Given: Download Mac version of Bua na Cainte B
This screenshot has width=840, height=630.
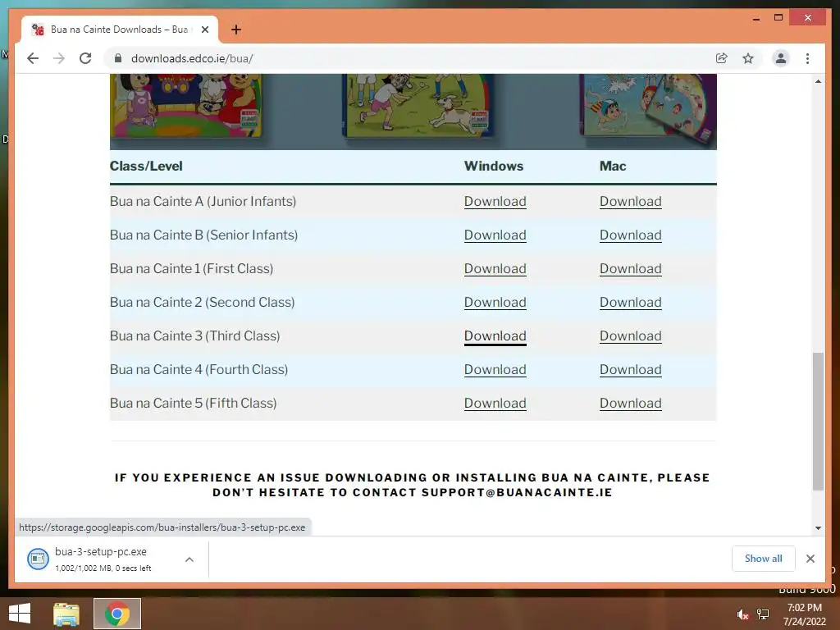Looking at the screenshot, I should (631, 235).
